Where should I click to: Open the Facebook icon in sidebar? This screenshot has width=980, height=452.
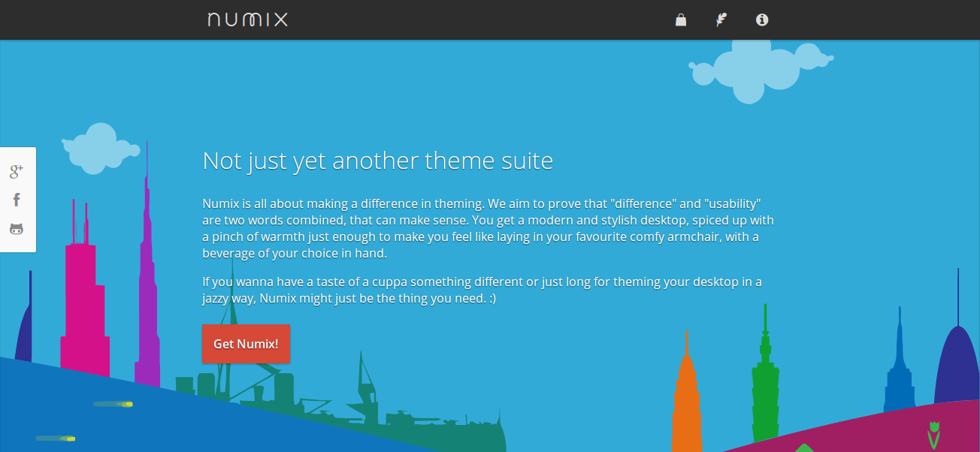click(x=16, y=199)
